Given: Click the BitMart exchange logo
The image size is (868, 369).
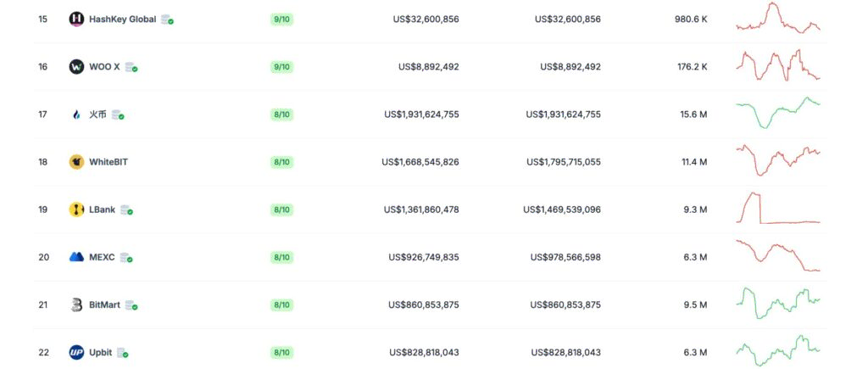Looking at the screenshot, I should 76,305.
